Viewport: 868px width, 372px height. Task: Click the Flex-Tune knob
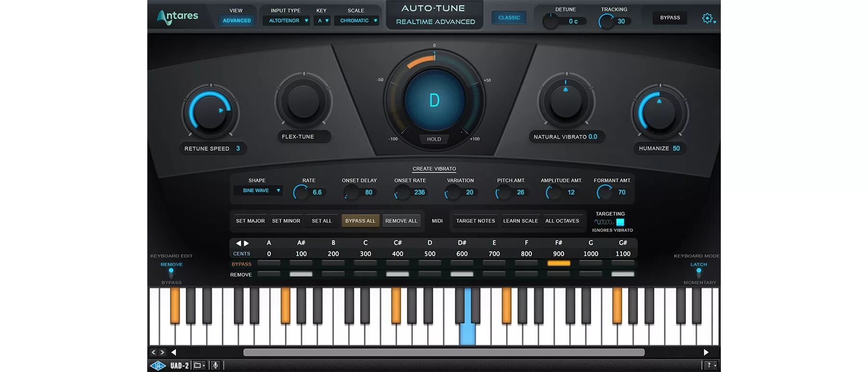(x=303, y=101)
